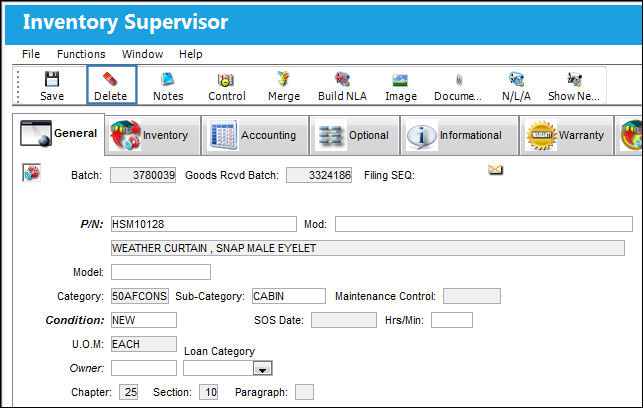Switch to the Inventory tab

(x=153, y=135)
